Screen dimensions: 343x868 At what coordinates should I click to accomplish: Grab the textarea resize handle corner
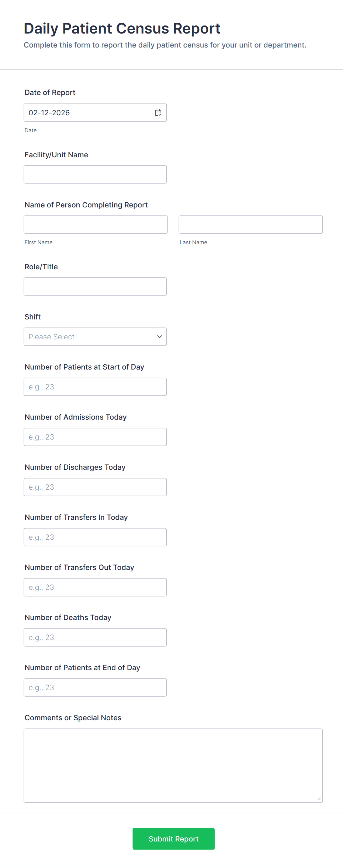(319, 799)
